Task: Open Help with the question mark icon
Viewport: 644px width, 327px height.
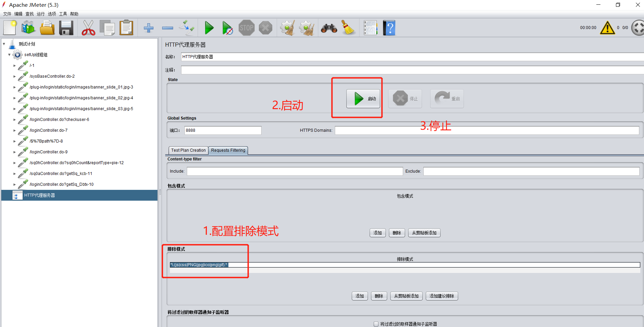Action: click(389, 28)
